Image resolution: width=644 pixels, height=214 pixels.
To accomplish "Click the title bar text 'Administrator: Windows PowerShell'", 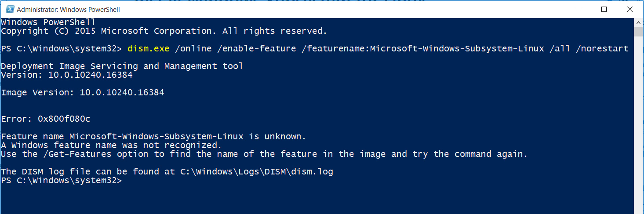I will [69, 9].
